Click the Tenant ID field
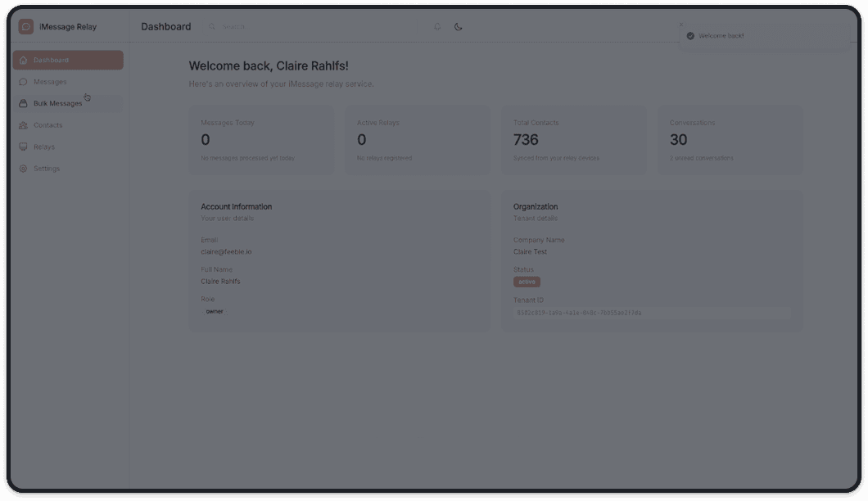The image size is (868, 501). (651, 312)
